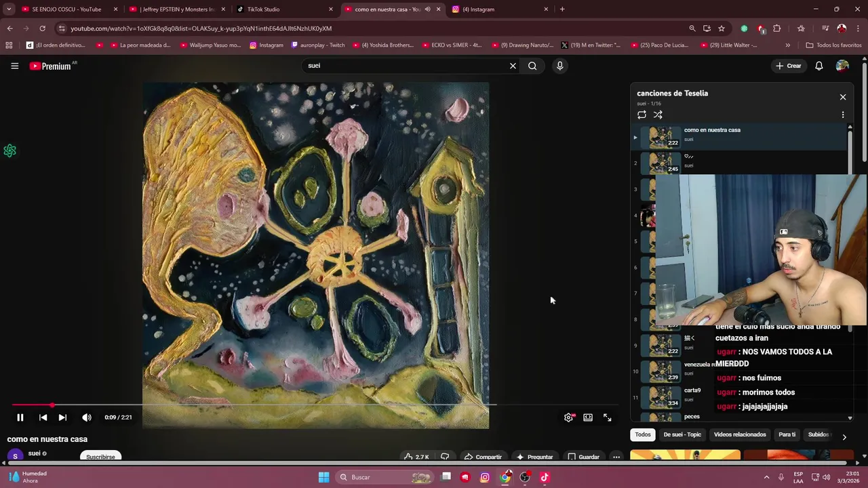Close the 'canciones de Teselia' playlist panel
The image size is (868, 488).
(843, 97)
